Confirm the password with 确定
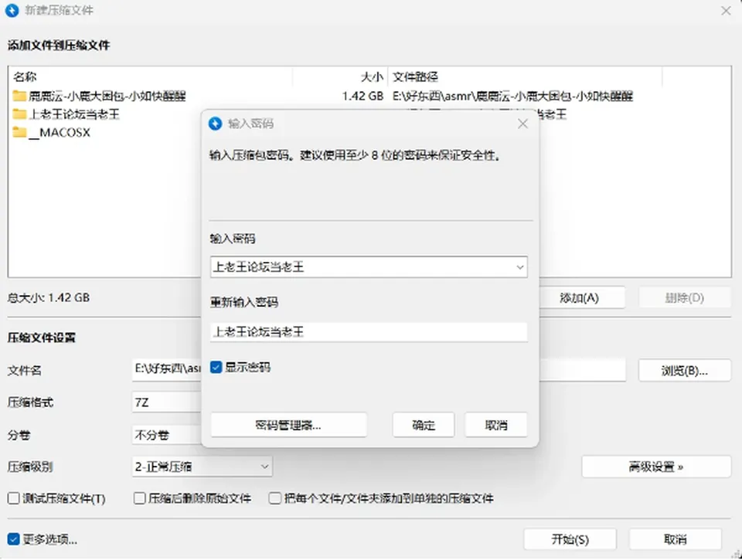Image resolution: width=742 pixels, height=560 pixels. [x=424, y=425]
